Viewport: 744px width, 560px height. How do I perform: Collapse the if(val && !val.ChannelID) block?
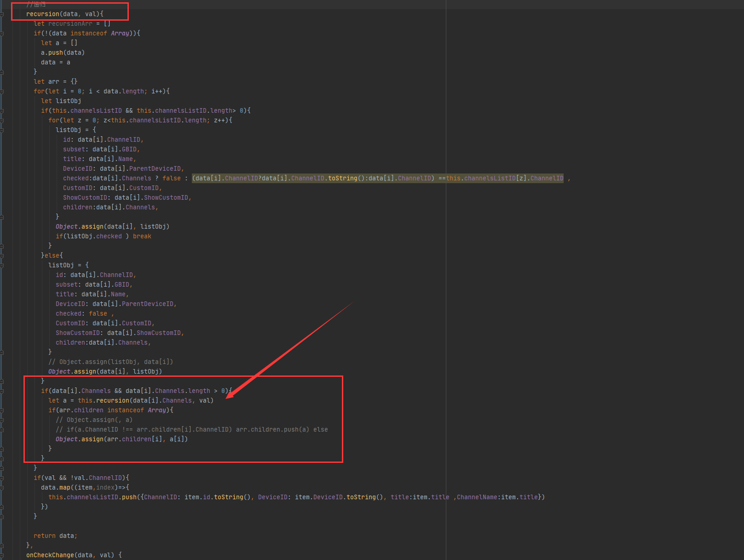coord(2,478)
